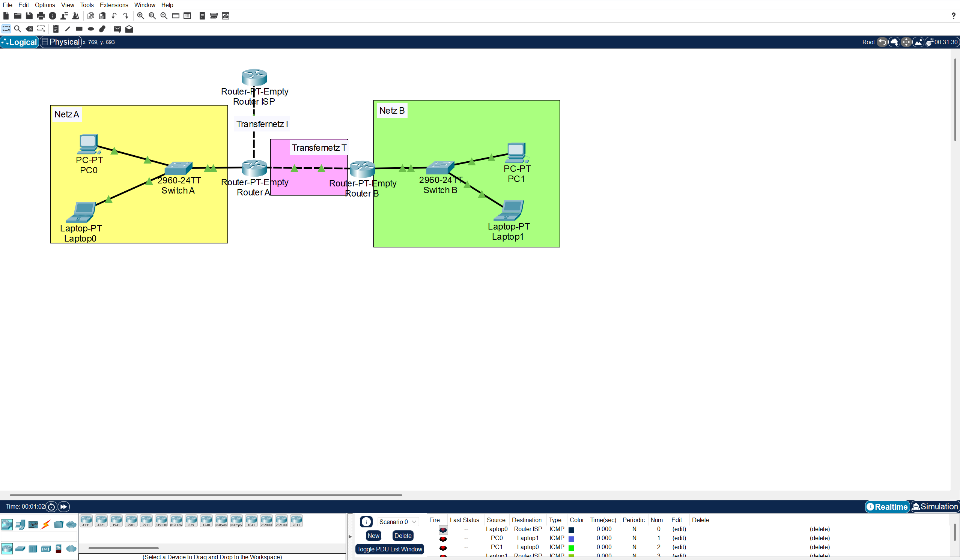Select the Add Simple PDU envelope tool
Viewport: 960px width, 560px height.
tap(117, 29)
